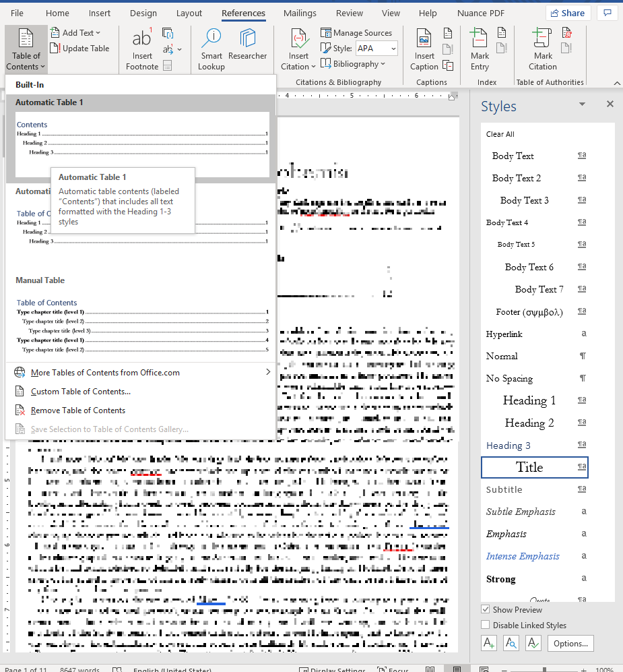This screenshot has width=623, height=672.
Task: Select Custom Table of Contents menu item
Action: point(80,392)
